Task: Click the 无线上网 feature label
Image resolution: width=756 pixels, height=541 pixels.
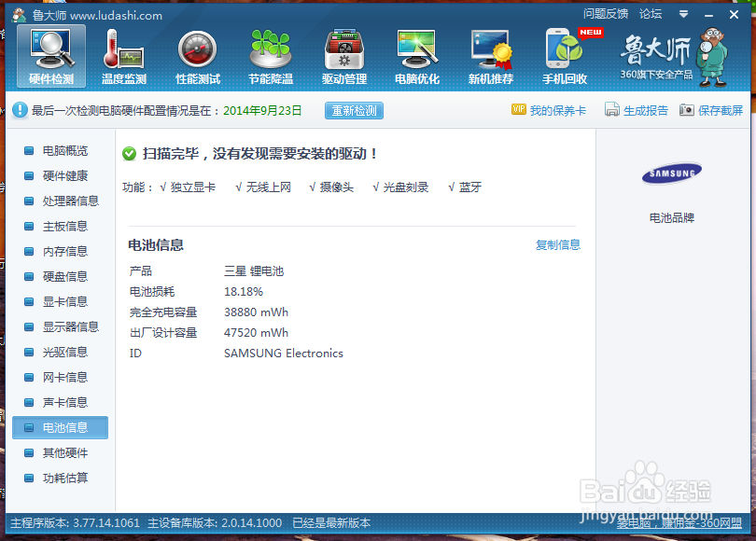Action: (269, 187)
